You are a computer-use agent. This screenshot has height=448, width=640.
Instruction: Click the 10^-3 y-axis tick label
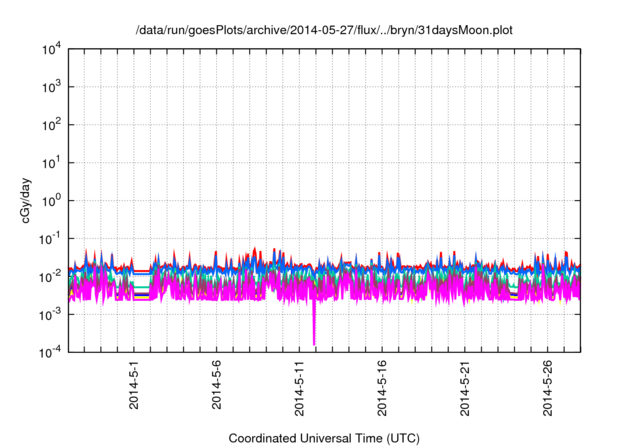[x=51, y=313]
